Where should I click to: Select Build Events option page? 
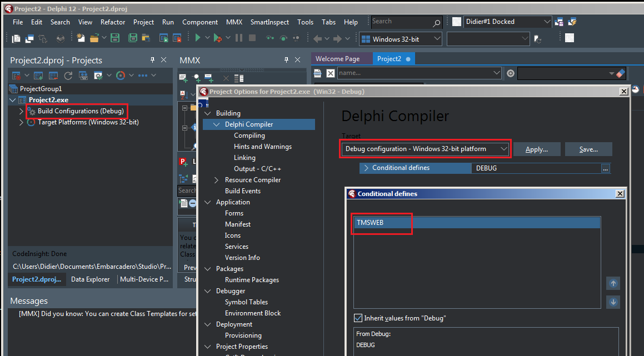pos(243,191)
